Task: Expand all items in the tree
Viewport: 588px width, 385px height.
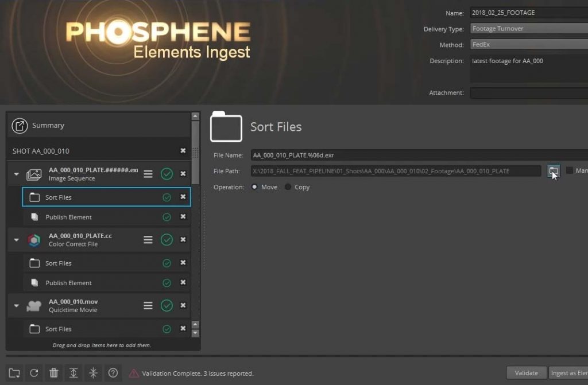Action: coord(73,372)
